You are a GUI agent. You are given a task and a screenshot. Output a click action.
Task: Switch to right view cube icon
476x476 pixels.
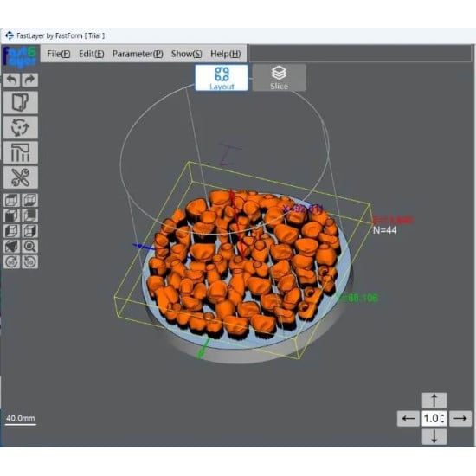29,231
